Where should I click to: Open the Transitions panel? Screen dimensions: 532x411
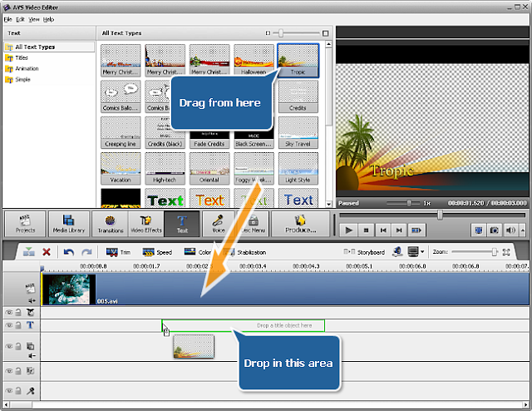click(111, 224)
